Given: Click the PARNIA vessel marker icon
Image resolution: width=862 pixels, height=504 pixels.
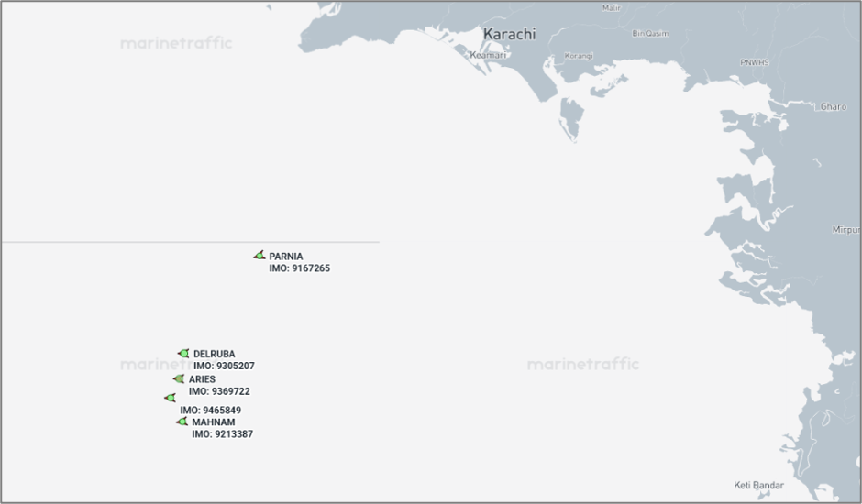Looking at the screenshot, I should point(260,255).
